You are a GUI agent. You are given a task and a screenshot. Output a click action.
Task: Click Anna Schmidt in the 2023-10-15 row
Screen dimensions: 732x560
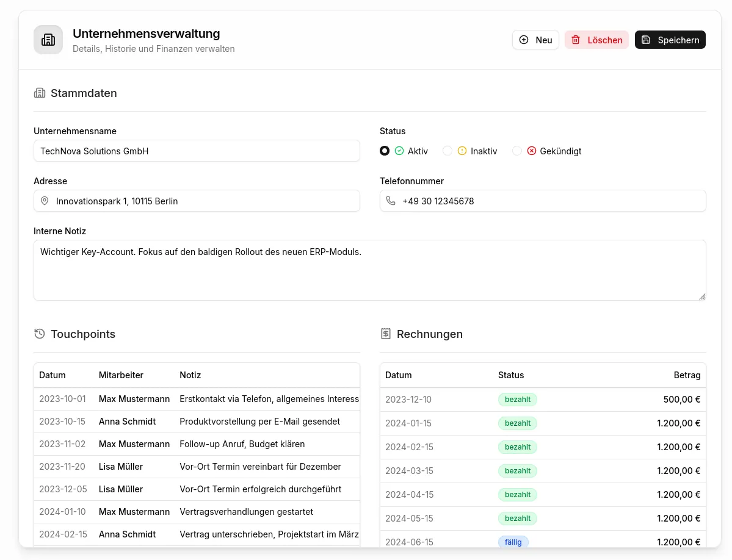pyautogui.click(x=127, y=421)
